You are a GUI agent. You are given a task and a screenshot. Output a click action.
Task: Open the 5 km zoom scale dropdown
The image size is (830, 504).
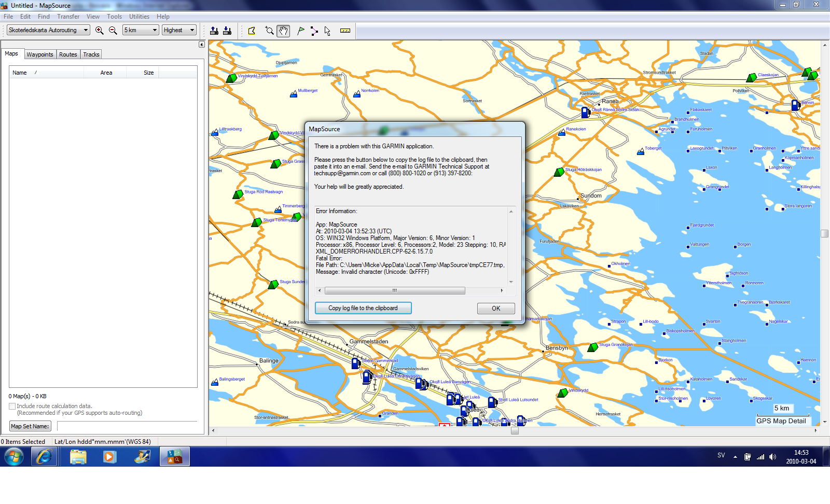[141, 30]
